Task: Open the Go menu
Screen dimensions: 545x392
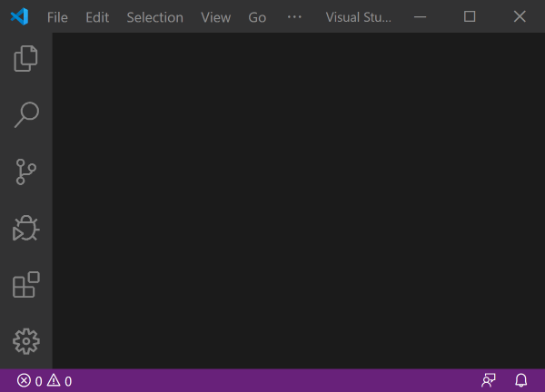Action: tap(257, 17)
